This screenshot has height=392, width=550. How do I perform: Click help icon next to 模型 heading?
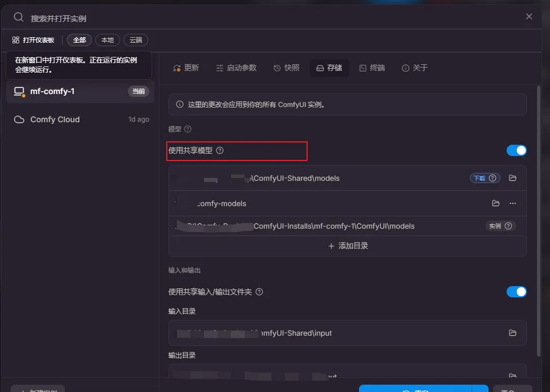coord(188,129)
